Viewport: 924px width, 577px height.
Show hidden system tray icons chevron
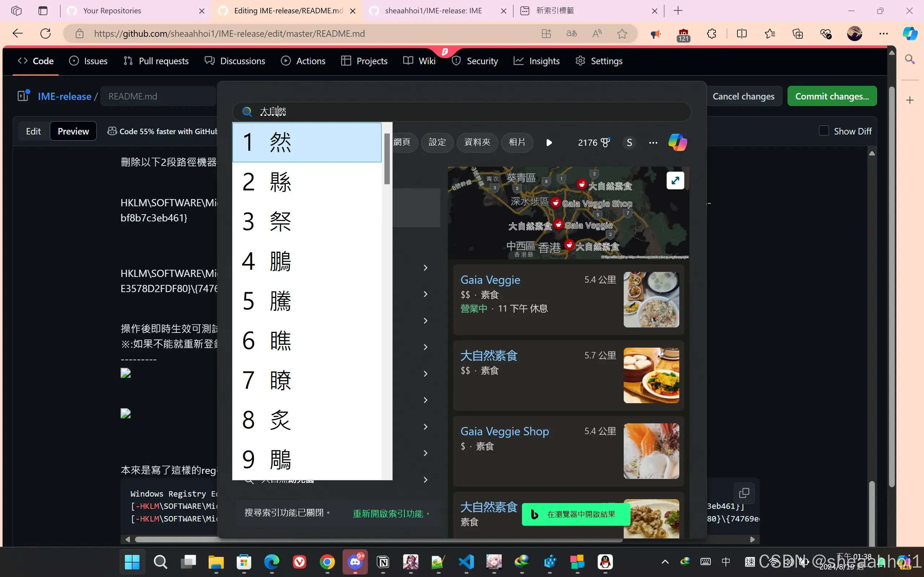click(665, 562)
